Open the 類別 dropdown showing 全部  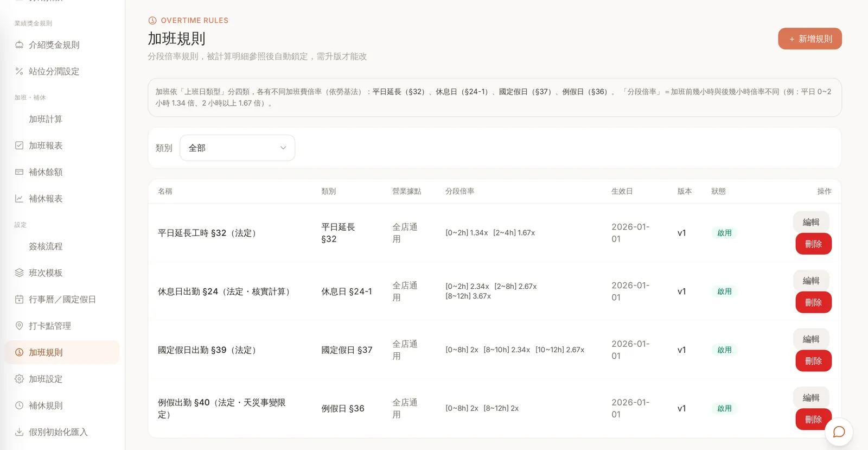click(x=237, y=148)
